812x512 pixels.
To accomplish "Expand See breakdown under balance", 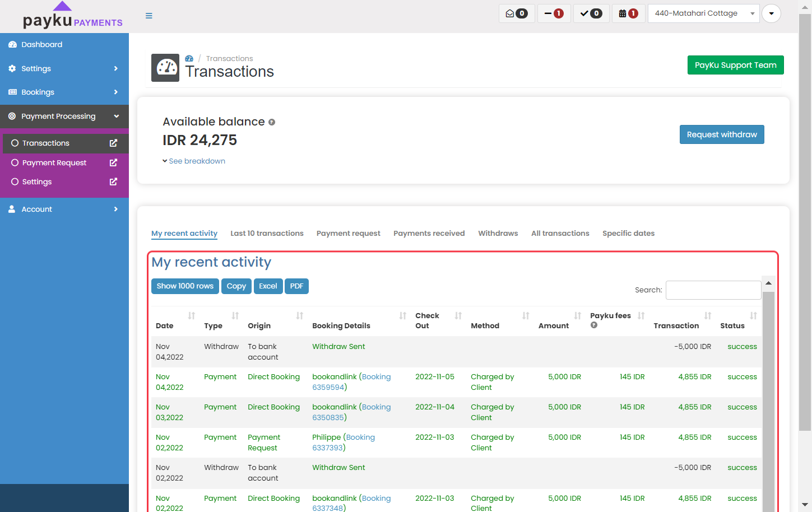I will pos(194,161).
